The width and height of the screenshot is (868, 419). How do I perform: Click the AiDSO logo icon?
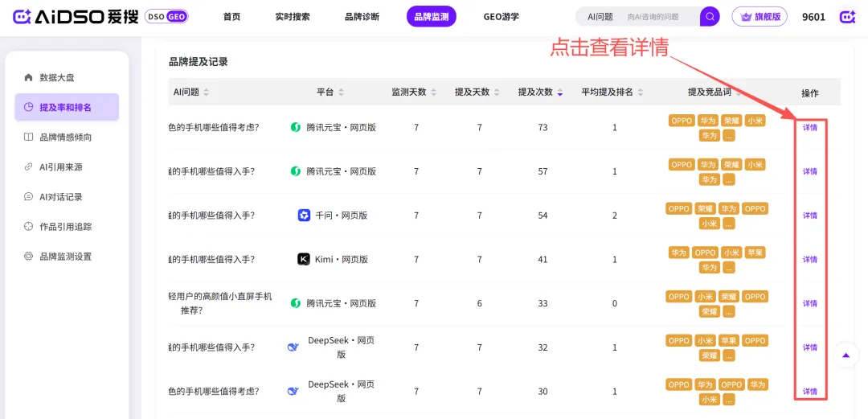click(23, 17)
